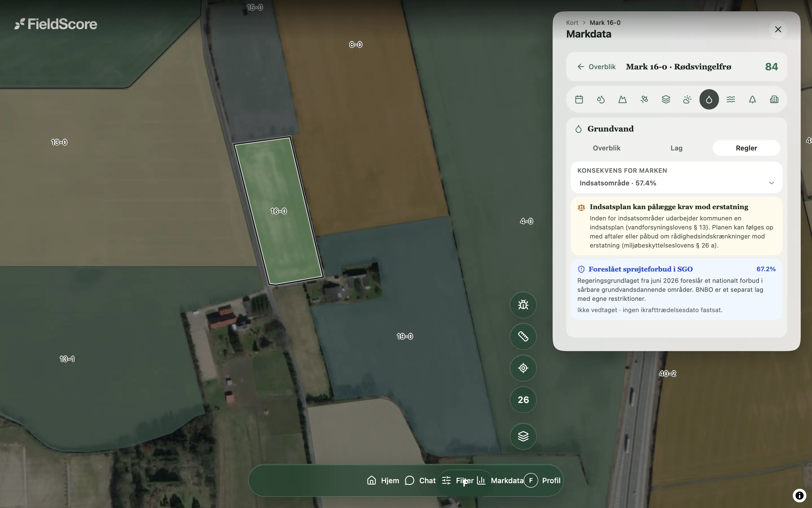Open Filter in bottom navigation

pos(458,480)
